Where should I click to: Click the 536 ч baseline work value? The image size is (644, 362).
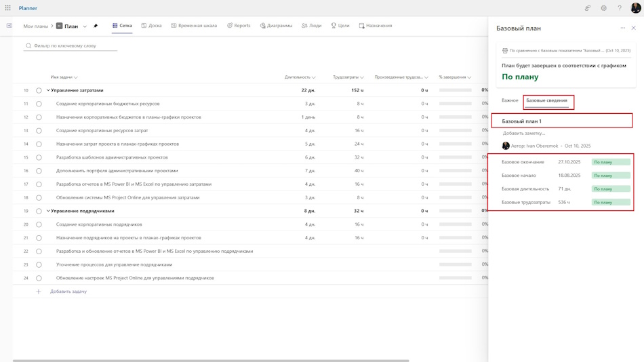tap(564, 202)
